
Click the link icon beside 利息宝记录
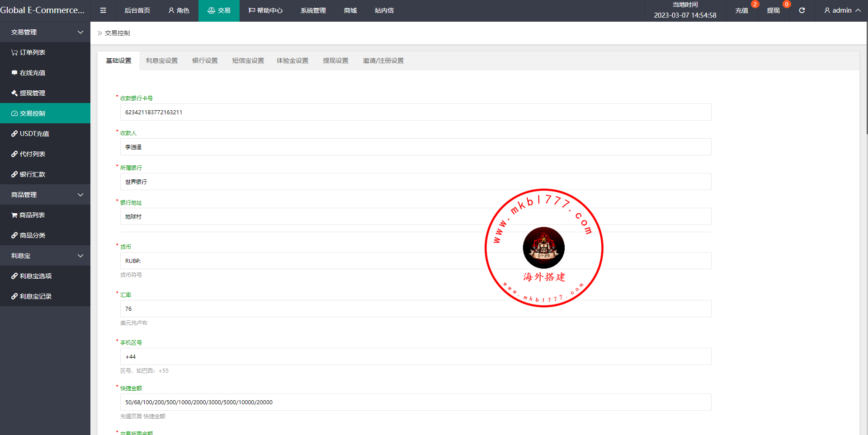pyautogui.click(x=14, y=296)
